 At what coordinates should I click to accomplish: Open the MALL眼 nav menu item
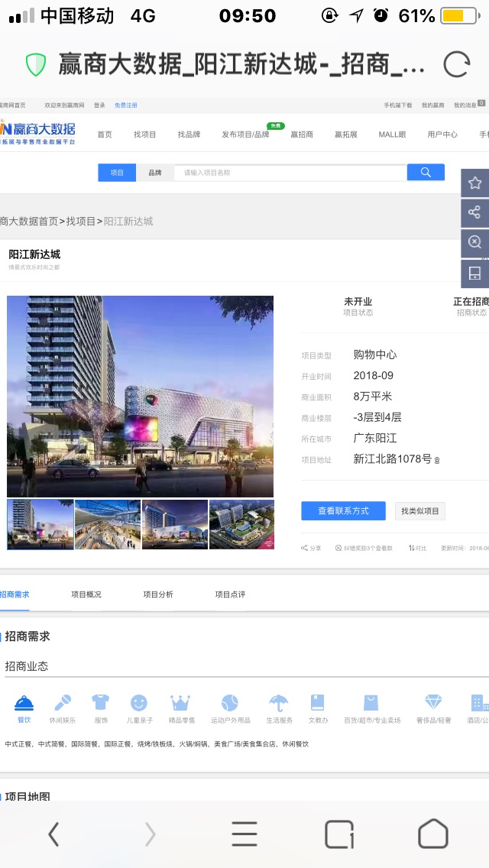[x=393, y=134]
